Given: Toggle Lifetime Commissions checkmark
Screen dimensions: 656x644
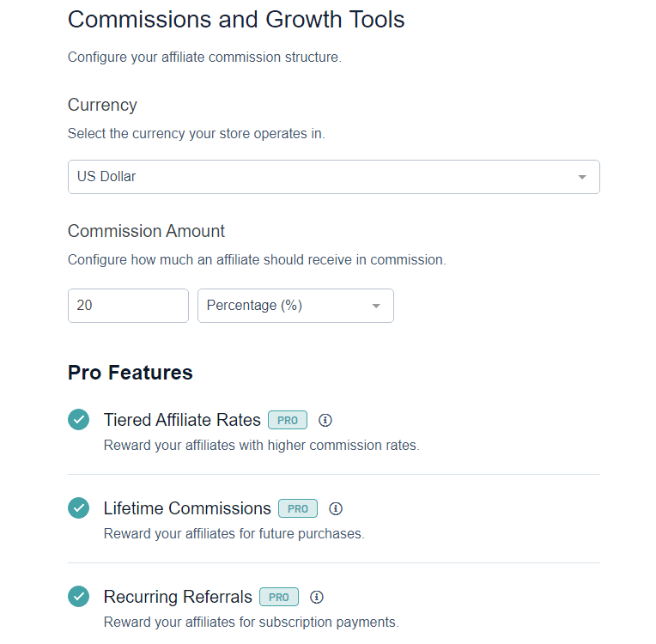Looking at the screenshot, I should point(79,508).
